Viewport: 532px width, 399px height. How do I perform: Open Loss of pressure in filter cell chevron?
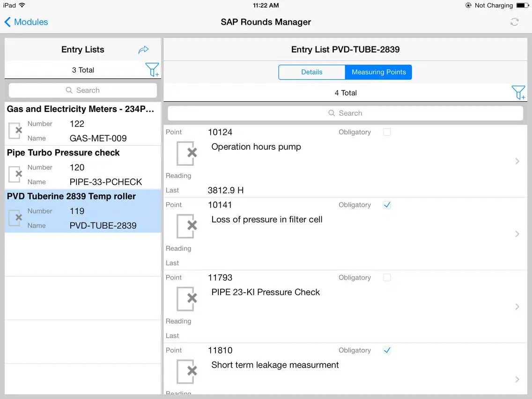[517, 234]
